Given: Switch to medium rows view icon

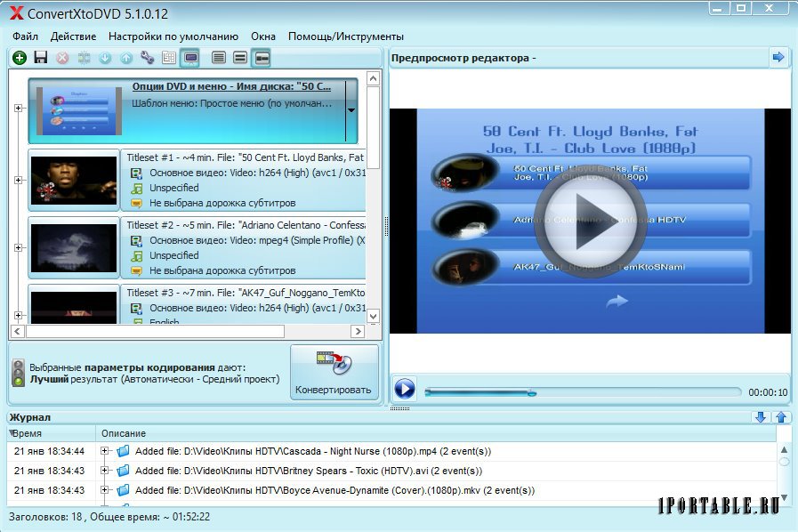Looking at the screenshot, I should [240, 58].
